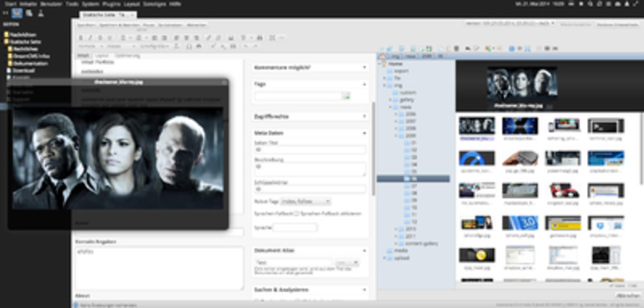
Task: Open the Inhalte menu
Action: (28, 4)
